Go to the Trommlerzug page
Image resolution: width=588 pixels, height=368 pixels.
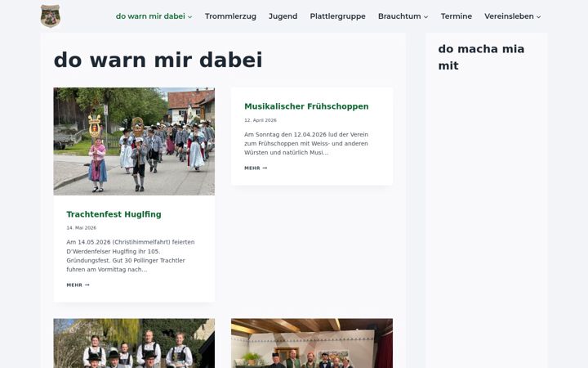click(230, 16)
